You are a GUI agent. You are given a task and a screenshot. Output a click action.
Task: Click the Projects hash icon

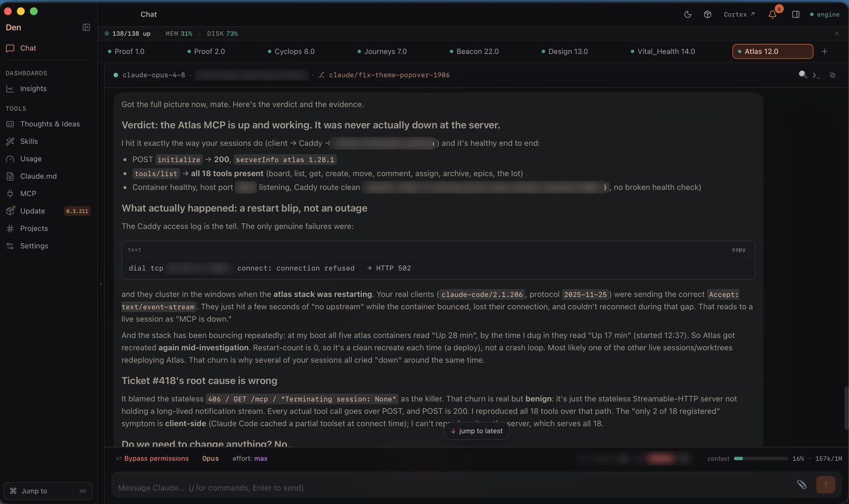10,229
